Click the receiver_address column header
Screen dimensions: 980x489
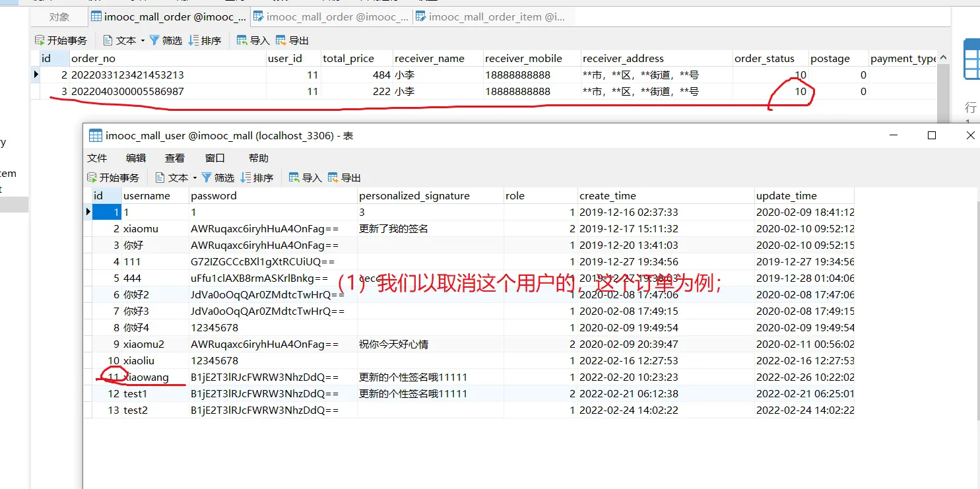657,59
